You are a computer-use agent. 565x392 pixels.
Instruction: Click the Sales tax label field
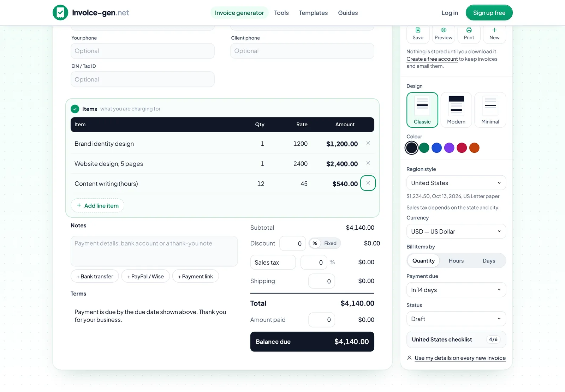tap(273, 262)
